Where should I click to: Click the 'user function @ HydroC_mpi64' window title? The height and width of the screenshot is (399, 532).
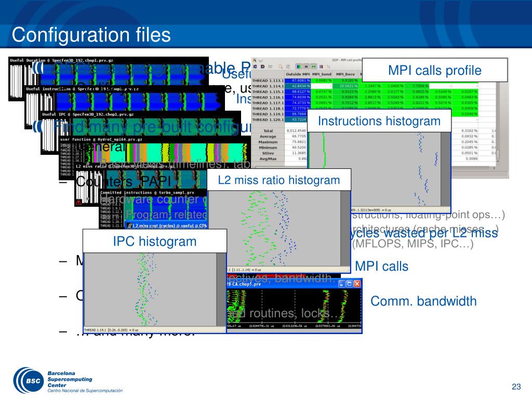point(101,139)
